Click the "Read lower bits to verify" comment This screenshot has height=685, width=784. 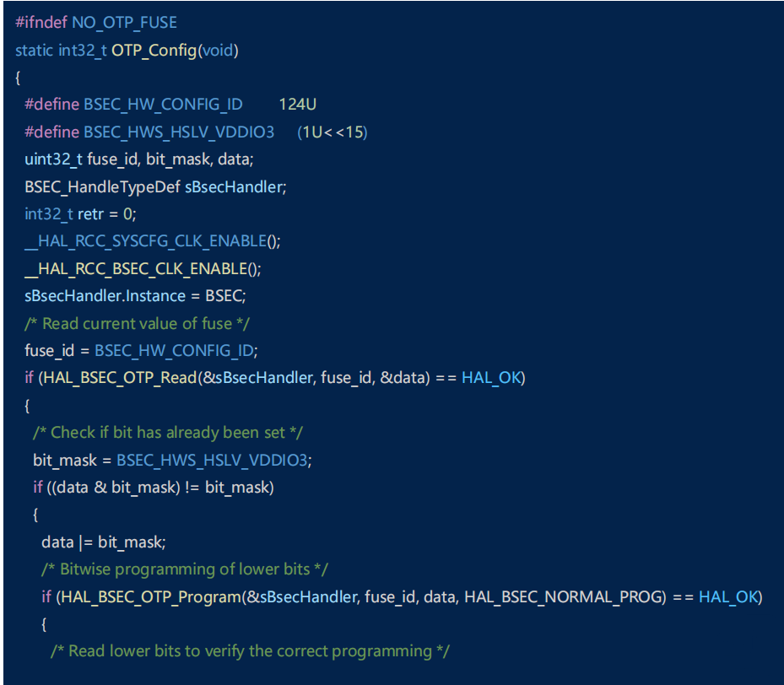250,651
